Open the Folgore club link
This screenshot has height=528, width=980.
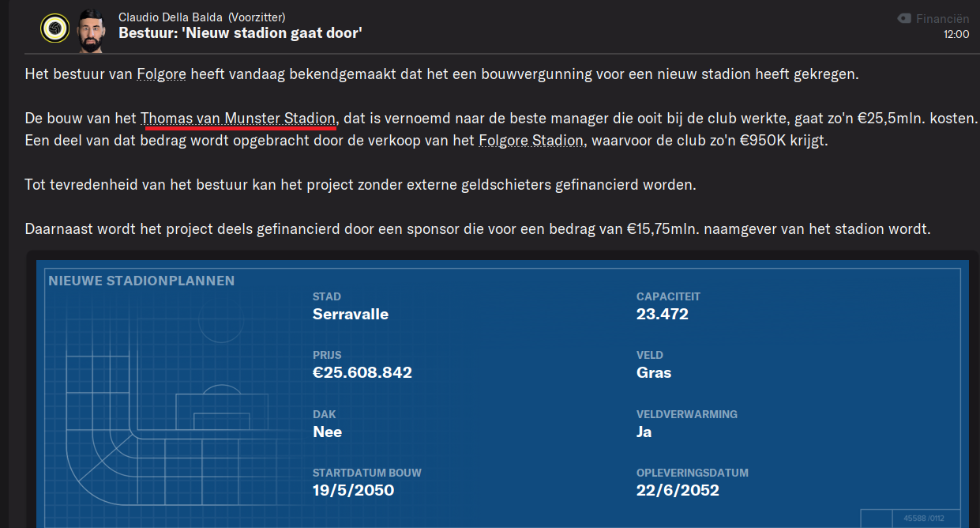click(x=161, y=74)
